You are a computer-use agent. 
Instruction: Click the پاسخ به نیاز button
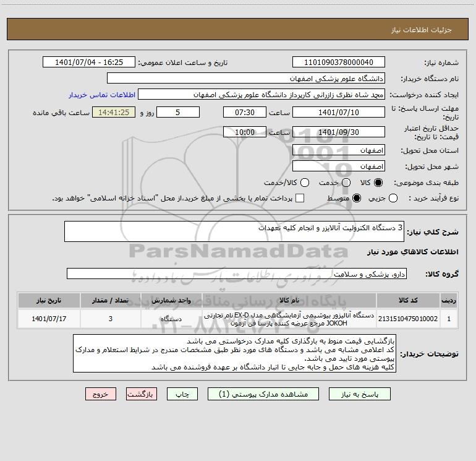pyautogui.click(x=360, y=394)
